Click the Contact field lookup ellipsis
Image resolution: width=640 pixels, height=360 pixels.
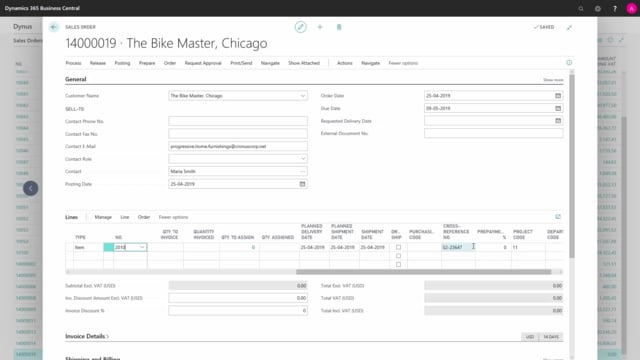(x=302, y=171)
